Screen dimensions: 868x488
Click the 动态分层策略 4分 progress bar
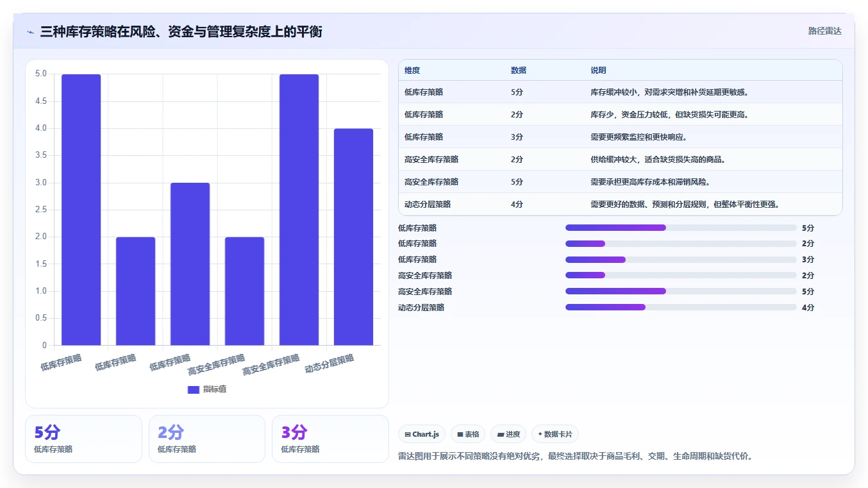(x=681, y=307)
